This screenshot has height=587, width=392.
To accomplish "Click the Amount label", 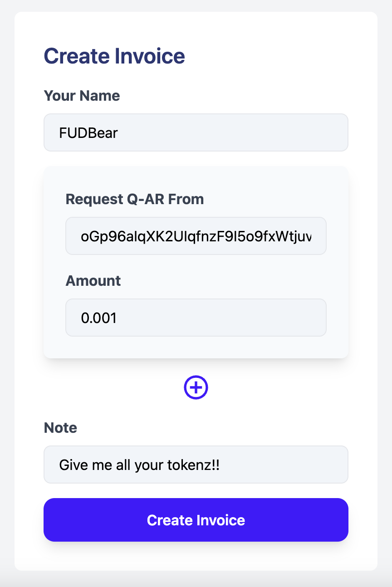I will pos(93,281).
